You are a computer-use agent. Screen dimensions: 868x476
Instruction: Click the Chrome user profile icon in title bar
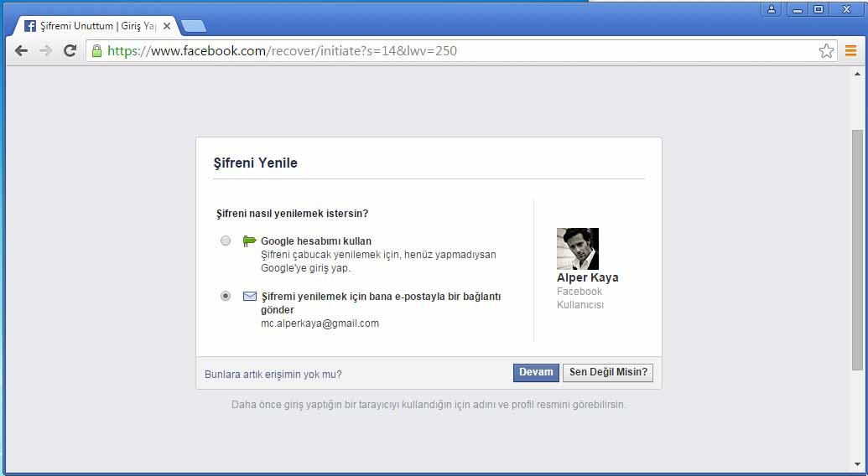[x=771, y=9]
